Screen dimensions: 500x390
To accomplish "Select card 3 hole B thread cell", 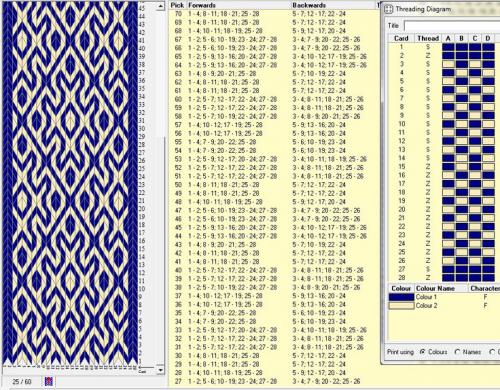I will [x=462, y=64].
